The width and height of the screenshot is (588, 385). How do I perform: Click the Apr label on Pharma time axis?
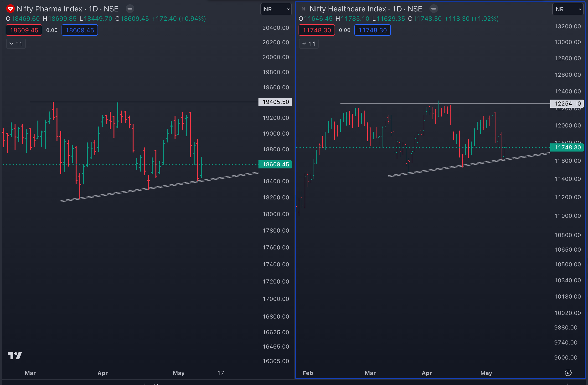tap(103, 373)
